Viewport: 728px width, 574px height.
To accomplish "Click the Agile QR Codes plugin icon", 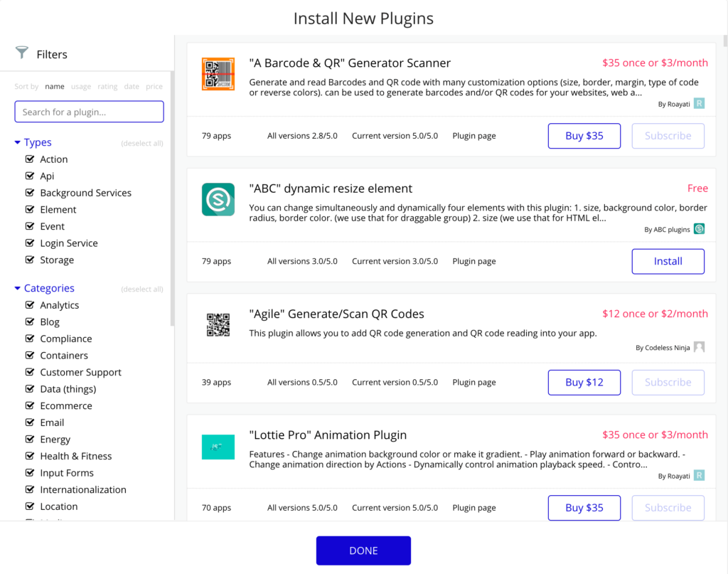I will click(218, 325).
